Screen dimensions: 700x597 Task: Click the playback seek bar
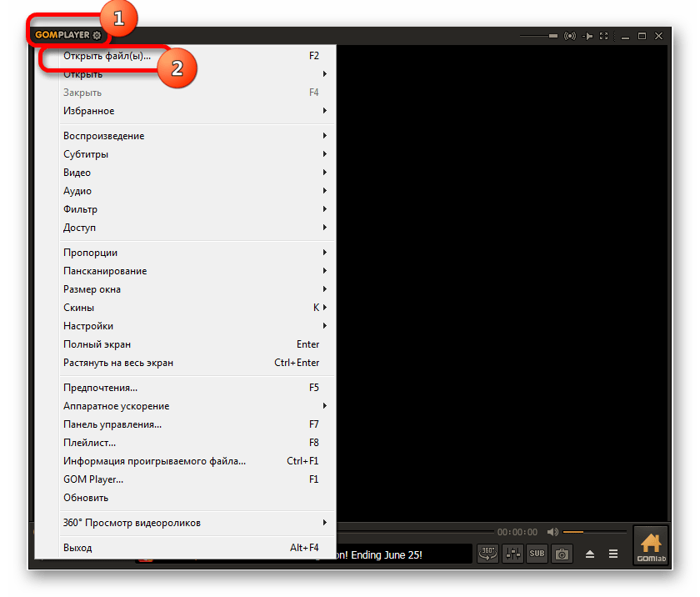(x=415, y=532)
